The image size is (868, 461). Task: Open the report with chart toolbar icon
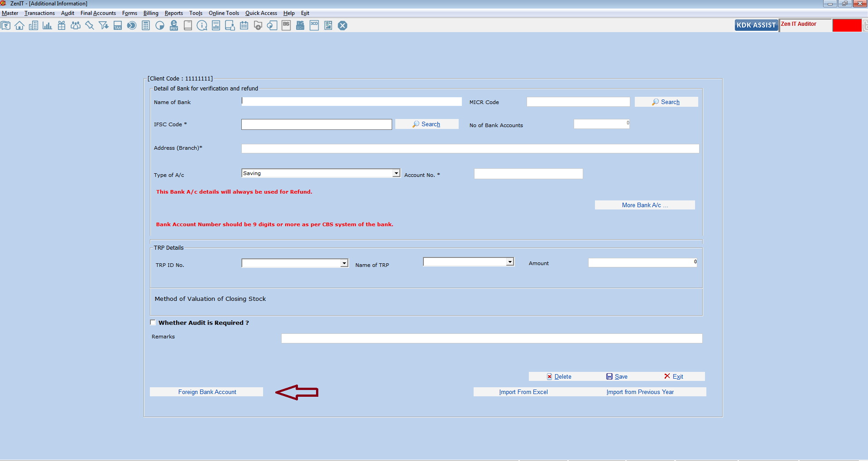coord(216,26)
